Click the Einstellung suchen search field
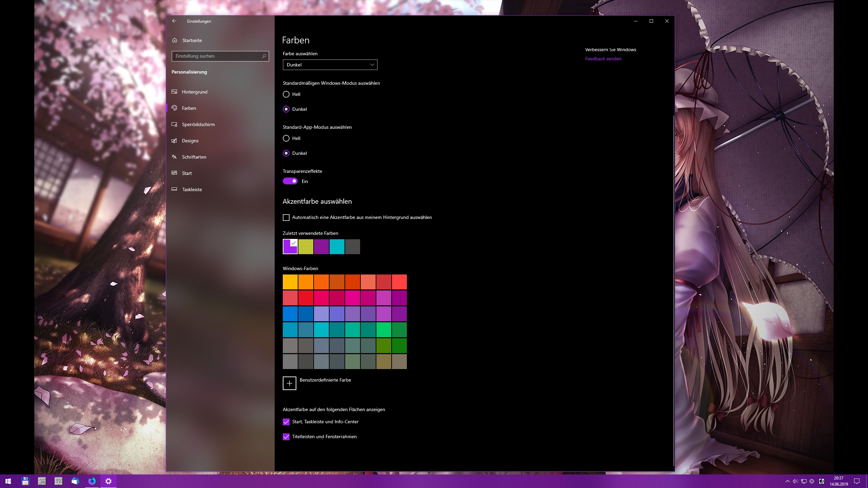 click(217, 56)
